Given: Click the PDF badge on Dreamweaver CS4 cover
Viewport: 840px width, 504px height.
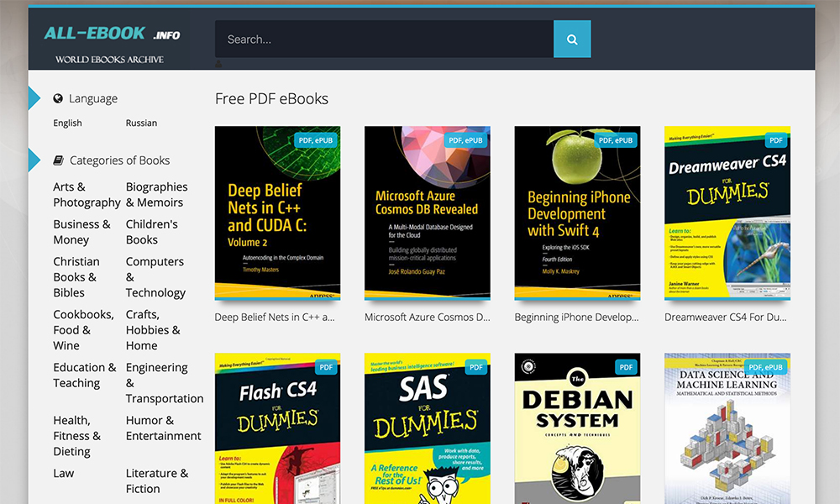Looking at the screenshot, I should 775,140.
